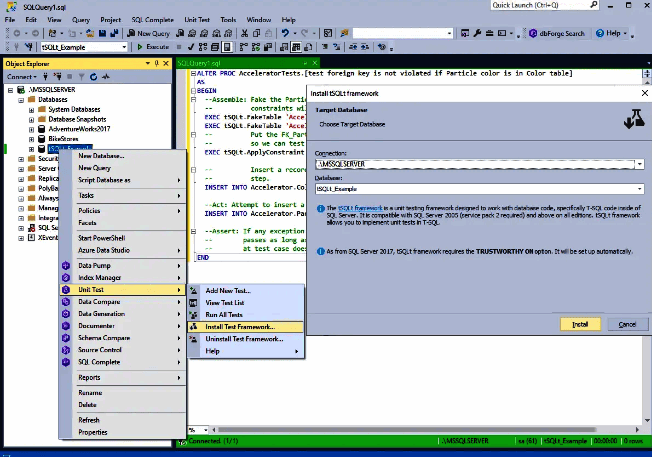Click the Documenter menu icon

pyautogui.click(x=66, y=325)
